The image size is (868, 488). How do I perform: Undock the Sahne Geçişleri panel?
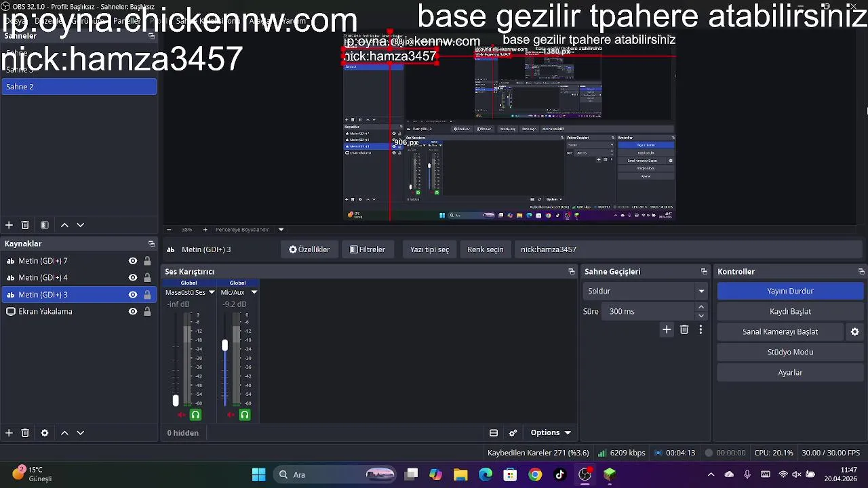[x=704, y=271]
